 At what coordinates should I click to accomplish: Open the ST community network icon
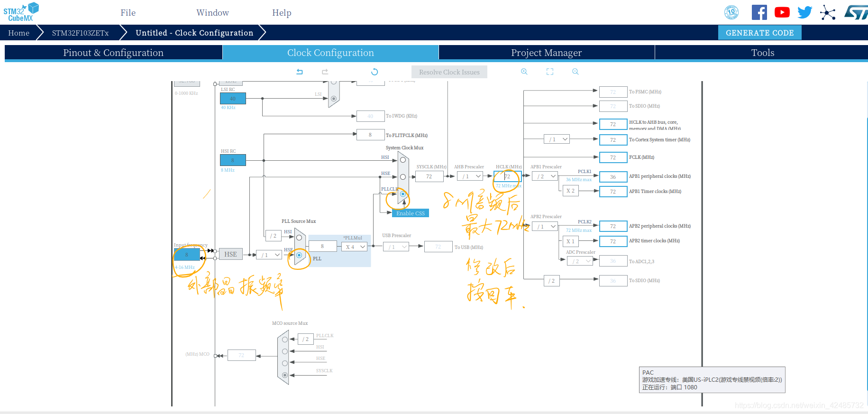(828, 12)
